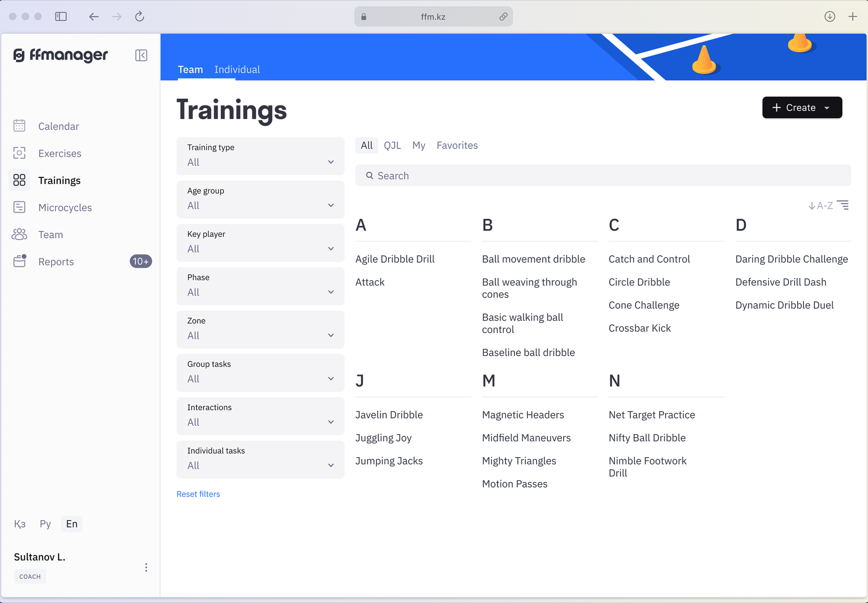Reload the page with refresh icon

click(139, 16)
